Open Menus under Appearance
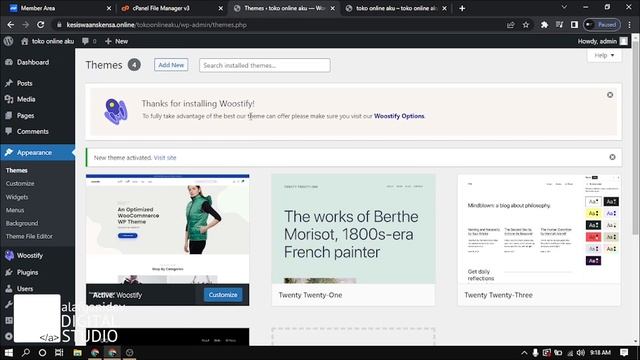 point(15,210)
